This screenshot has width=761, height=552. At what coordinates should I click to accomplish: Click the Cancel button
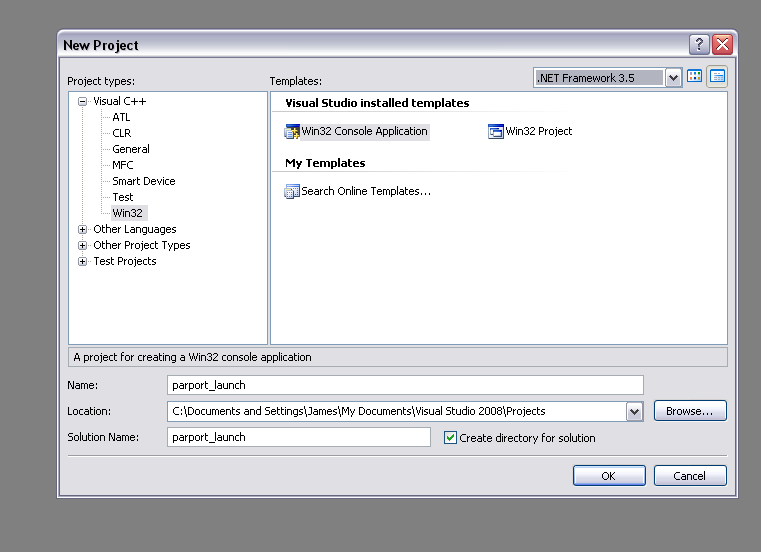(690, 476)
